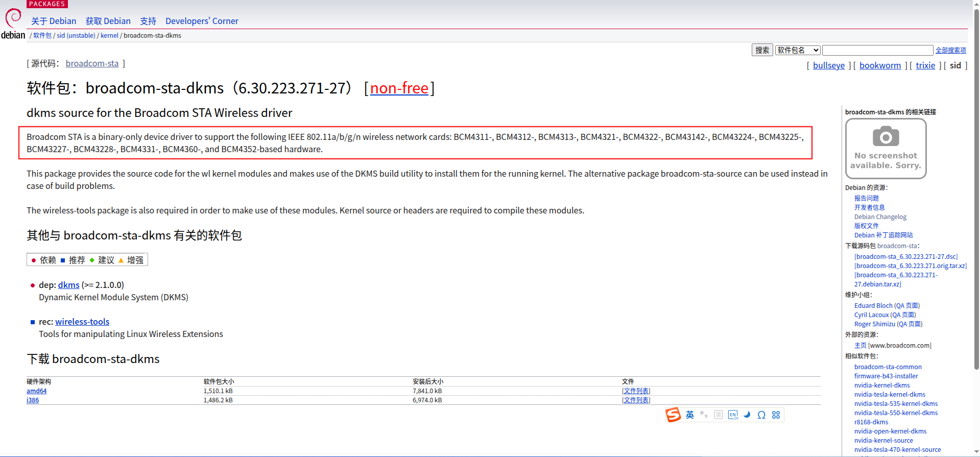This screenshot has width=980, height=457.
Task: Open the wireless-tools recommended package link
Action: [82, 322]
